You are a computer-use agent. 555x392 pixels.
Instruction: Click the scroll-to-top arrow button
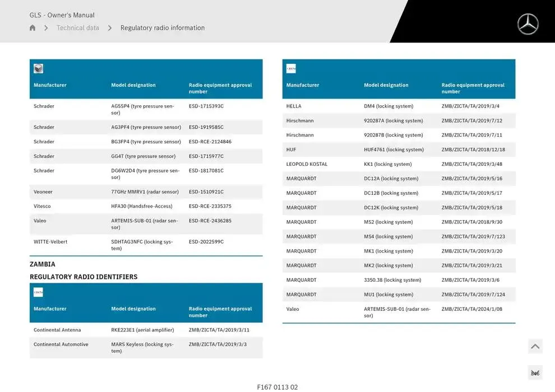[535, 347]
